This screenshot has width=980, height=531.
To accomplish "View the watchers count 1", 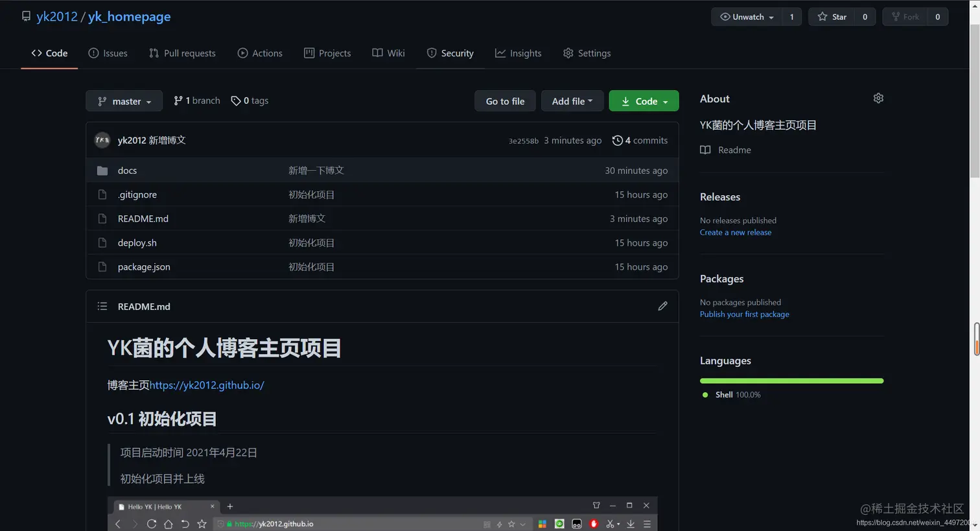I will click(x=792, y=17).
